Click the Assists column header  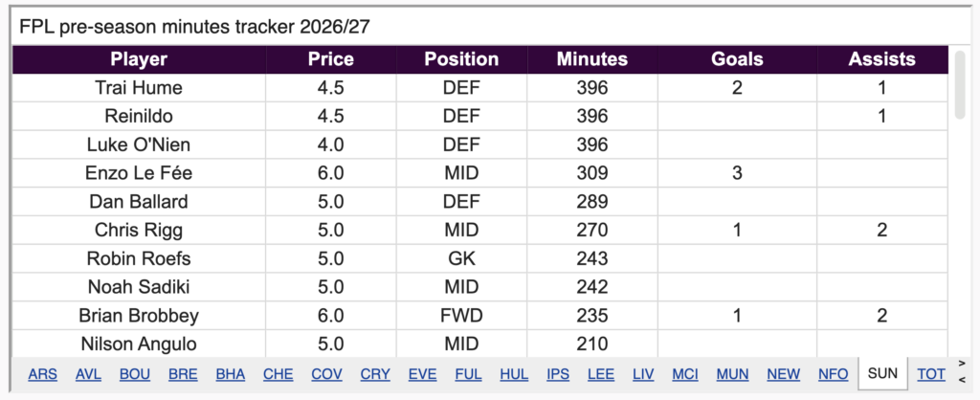(x=881, y=59)
